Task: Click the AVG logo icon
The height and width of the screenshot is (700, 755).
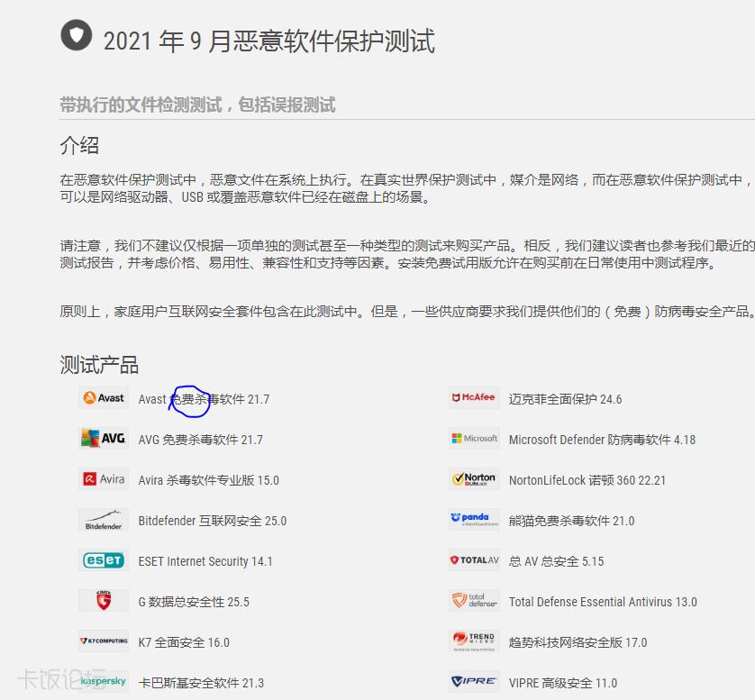Action: [x=104, y=439]
